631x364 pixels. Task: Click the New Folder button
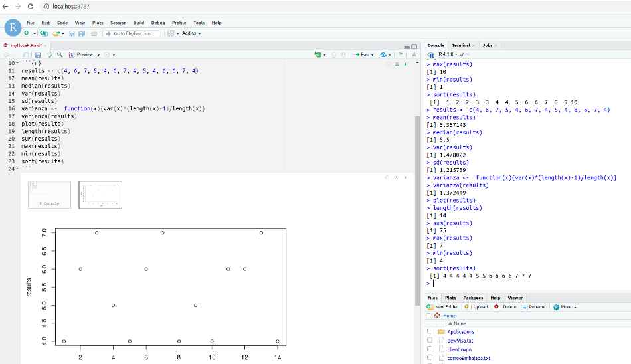click(x=442, y=307)
